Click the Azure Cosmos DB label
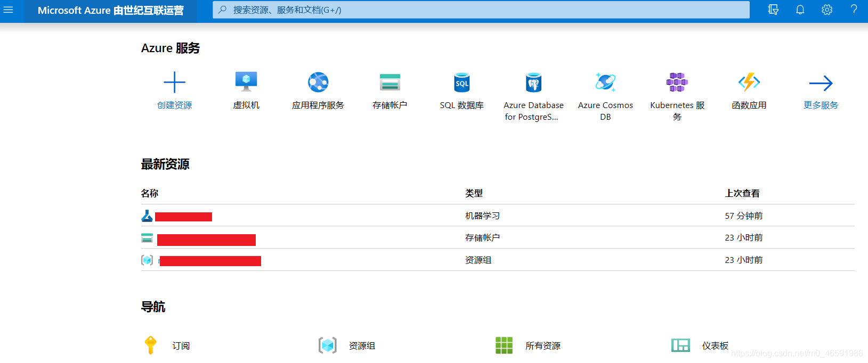This screenshot has height=363, width=868. pyautogui.click(x=605, y=111)
